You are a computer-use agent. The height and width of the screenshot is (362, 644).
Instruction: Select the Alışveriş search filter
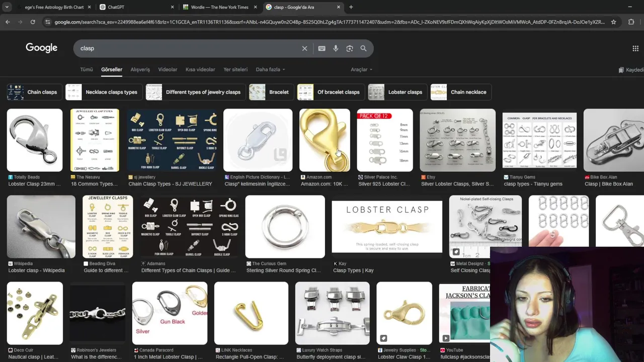click(x=140, y=69)
